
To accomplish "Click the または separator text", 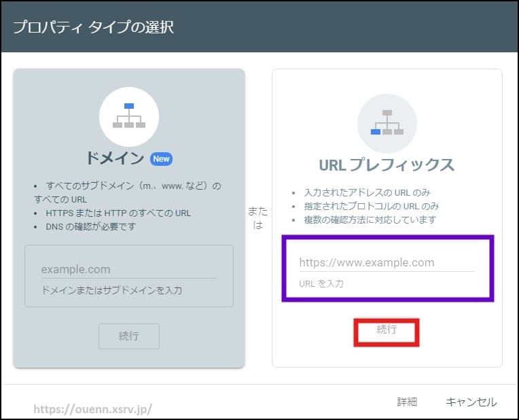I will [x=258, y=218].
